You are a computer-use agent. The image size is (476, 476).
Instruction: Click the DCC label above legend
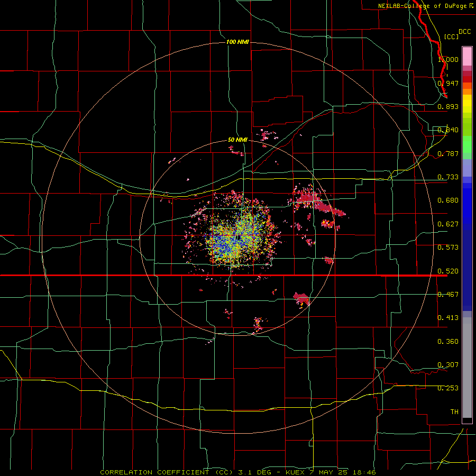[x=464, y=32]
